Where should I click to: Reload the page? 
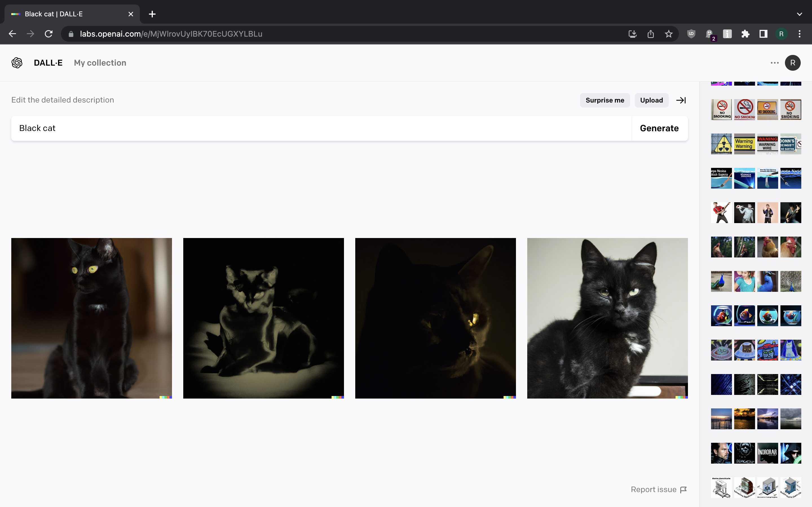tap(49, 34)
